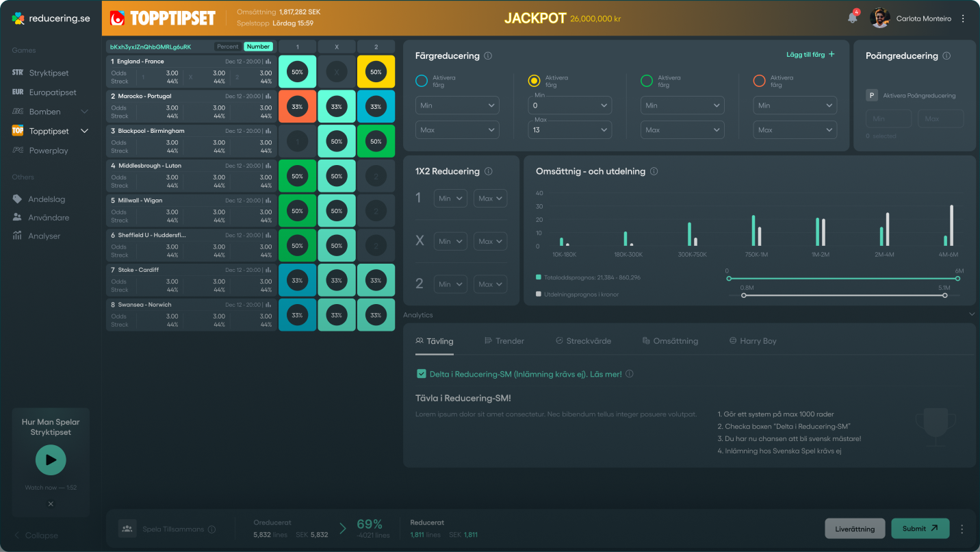Play the Hur Man Spelar Stryktipset video
The width and height of the screenshot is (980, 552).
click(51, 460)
